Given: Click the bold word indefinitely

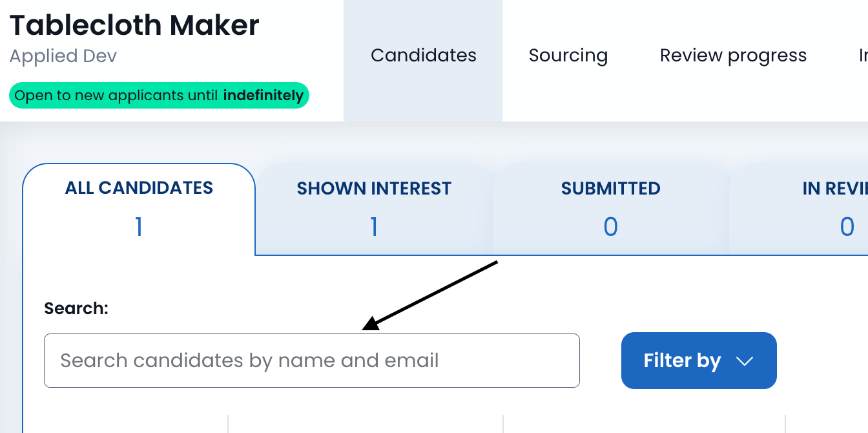Looking at the screenshot, I should [263, 96].
